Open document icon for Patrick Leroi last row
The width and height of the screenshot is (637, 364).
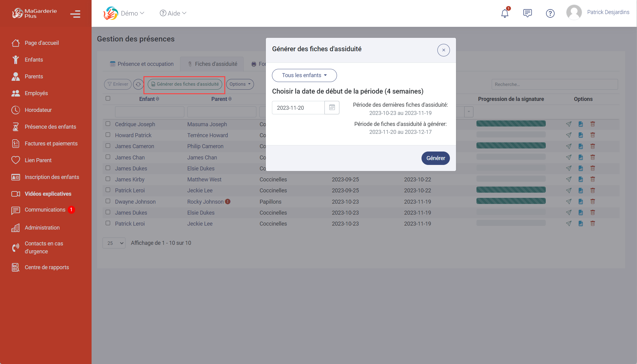[x=581, y=223]
